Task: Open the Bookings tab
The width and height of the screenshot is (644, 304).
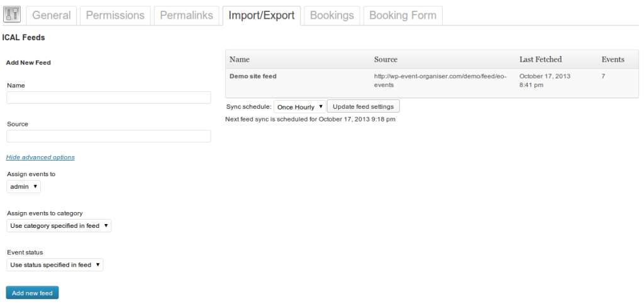Action: (x=332, y=16)
